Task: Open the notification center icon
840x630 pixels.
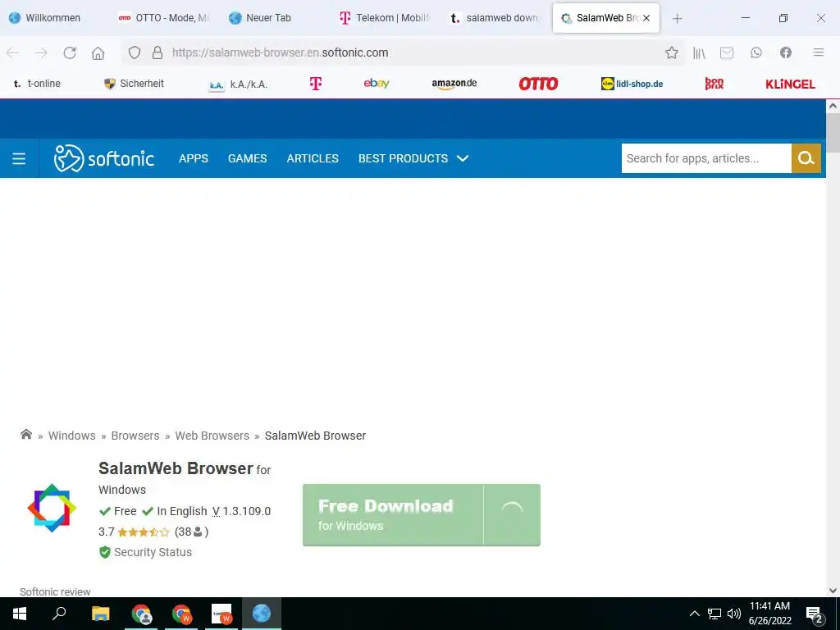Action: click(x=815, y=614)
